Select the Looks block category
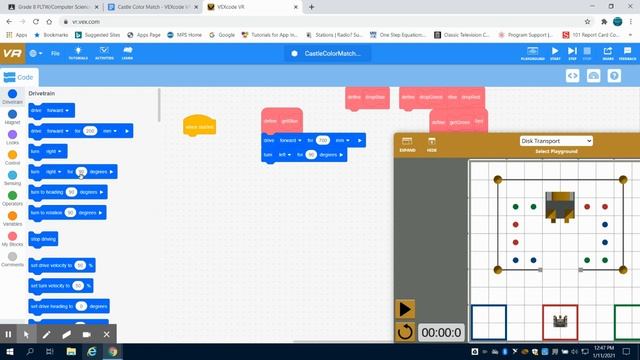This screenshot has height=360, width=640. [x=12, y=138]
